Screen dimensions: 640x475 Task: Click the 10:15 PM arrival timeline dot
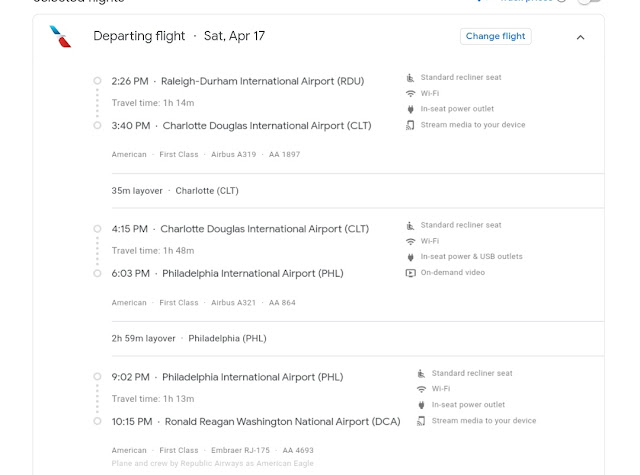click(97, 421)
